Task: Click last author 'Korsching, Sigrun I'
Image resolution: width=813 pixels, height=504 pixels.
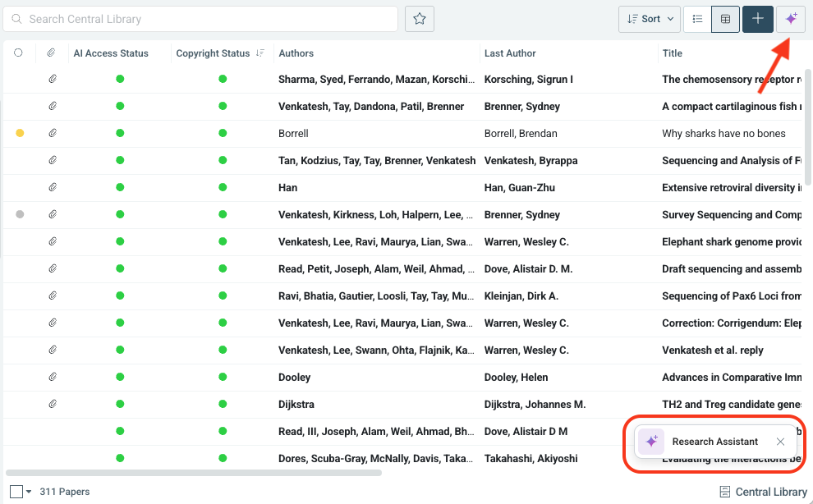Action: pos(528,80)
